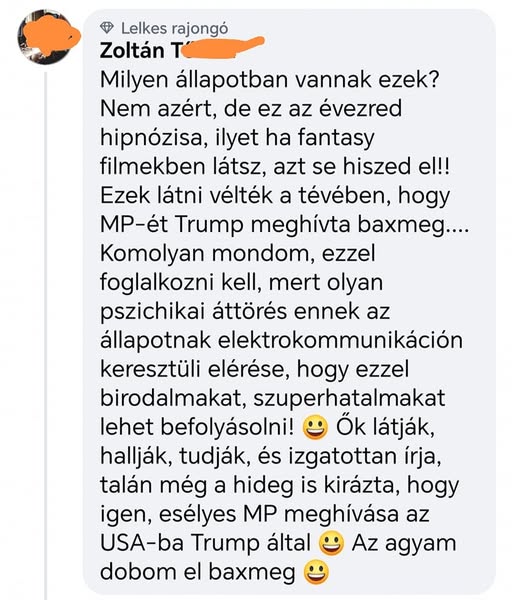Open the commenter's profile picture

tap(47, 38)
